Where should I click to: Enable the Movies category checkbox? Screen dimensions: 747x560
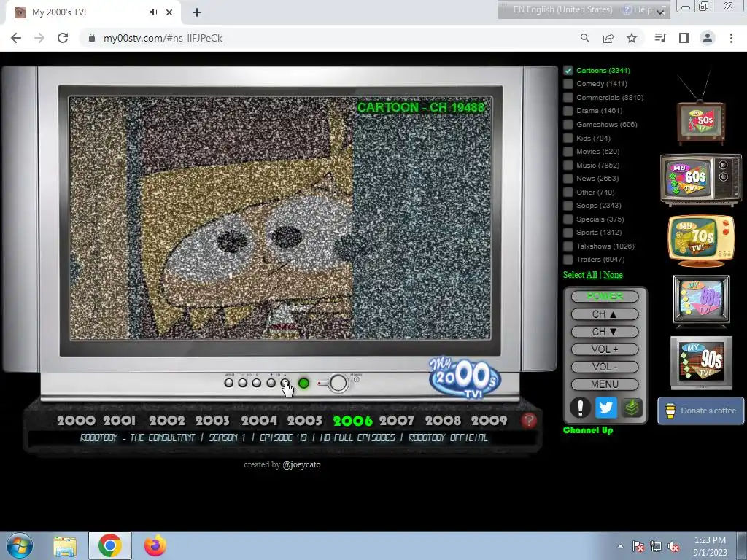(568, 152)
